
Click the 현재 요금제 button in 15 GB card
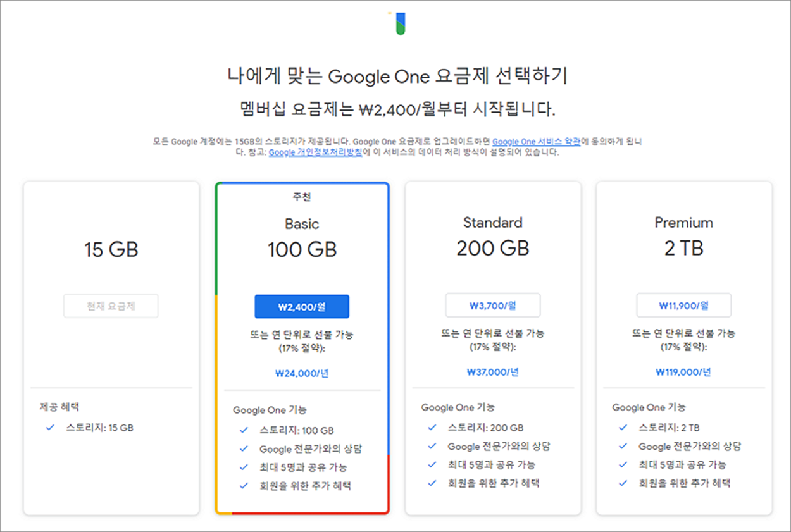pyautogui.click(x=111, y=306)
